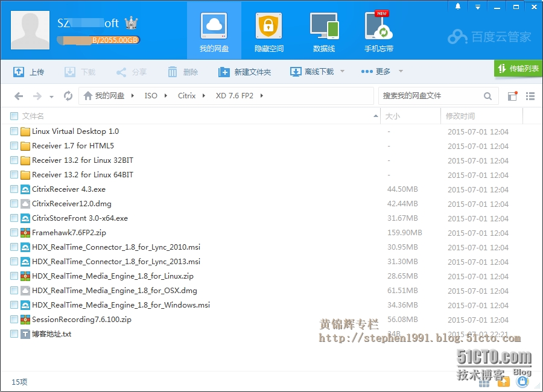Click Framehawk7.6FP2.zip archive icon
Screen dimensions: 543x392
(x=25, y=233)
